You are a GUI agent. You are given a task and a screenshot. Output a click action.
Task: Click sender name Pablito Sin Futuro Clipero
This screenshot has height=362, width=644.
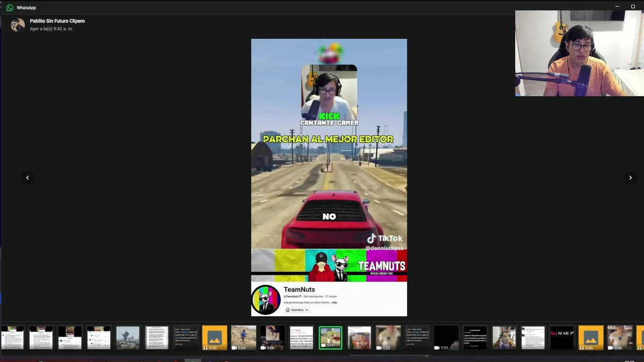click(x=57, y=21)
